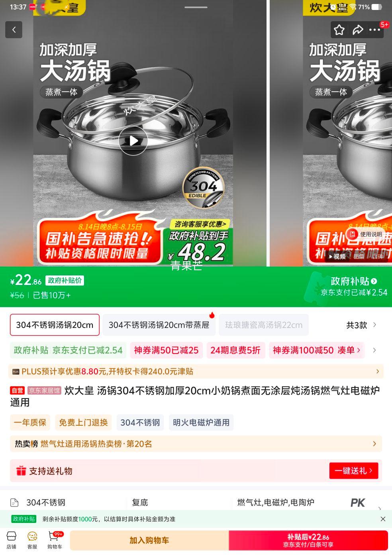Favorite the product with the star icon
This screenshot has width=392, height=558.
tap(339, 29)
